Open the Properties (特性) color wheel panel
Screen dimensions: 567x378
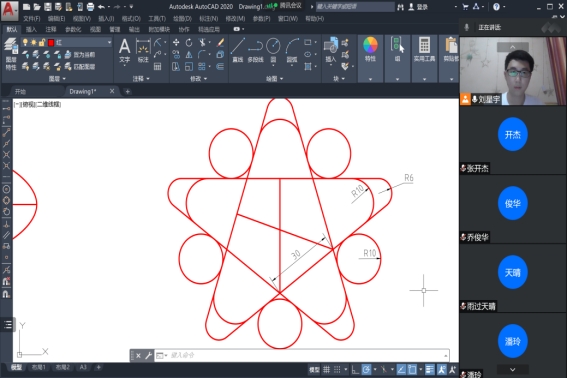coord(370,50)
